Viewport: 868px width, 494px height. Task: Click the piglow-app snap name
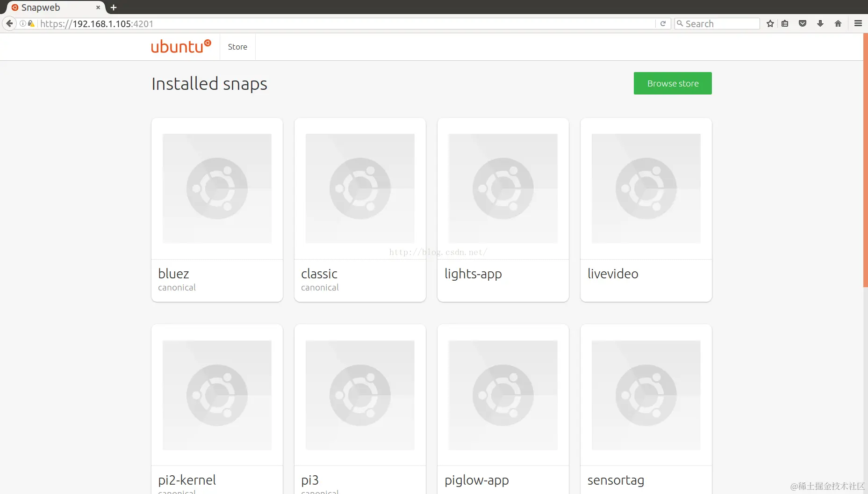(x=477, y=481)
